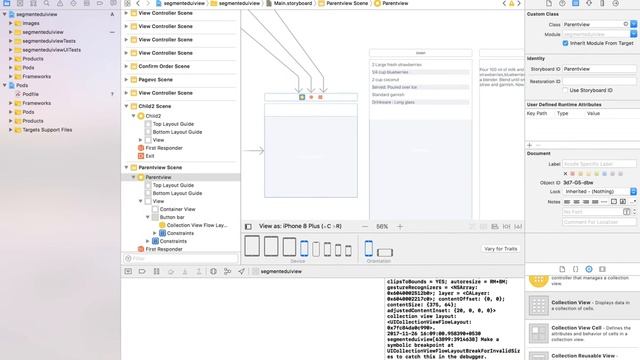Open the Module dropdown arrow
This screenshot has width=640, height=360.
tap(633, 34)
